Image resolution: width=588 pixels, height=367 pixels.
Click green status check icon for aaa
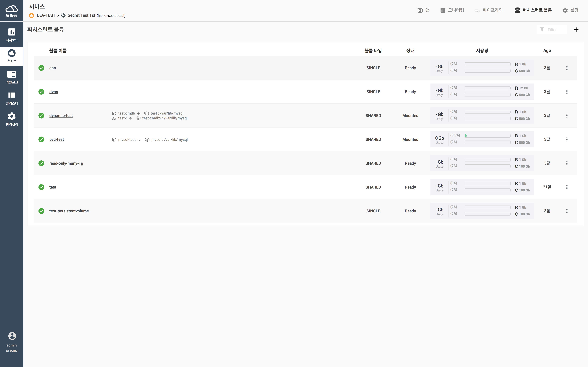point(41,68)
